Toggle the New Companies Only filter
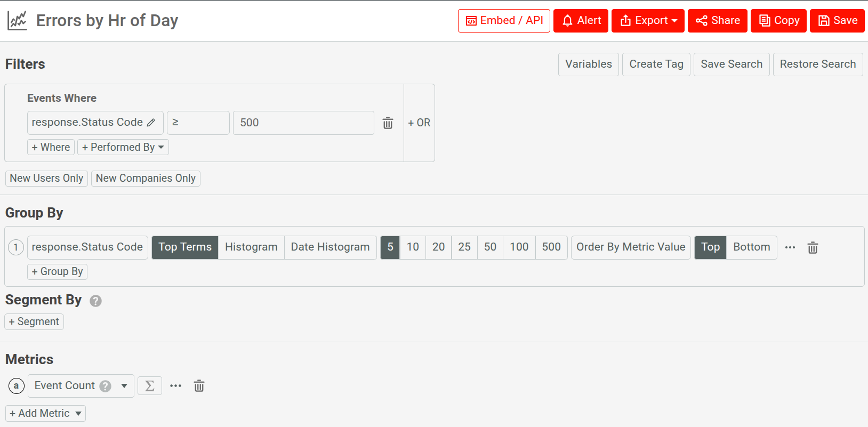This screenshot has width=868, height=427. point(146,178)
